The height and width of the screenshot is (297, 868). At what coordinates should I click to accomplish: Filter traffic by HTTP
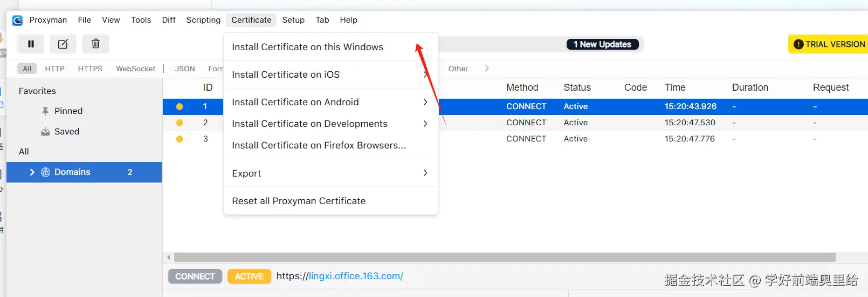pyautogui.click(x=54, y=69)
